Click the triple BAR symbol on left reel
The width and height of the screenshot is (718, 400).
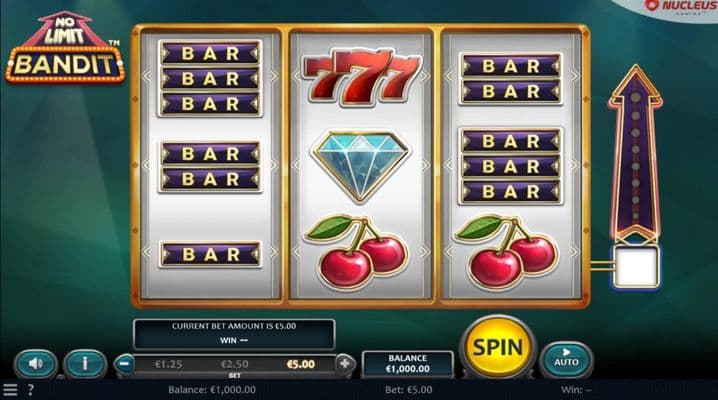(210, 78)
